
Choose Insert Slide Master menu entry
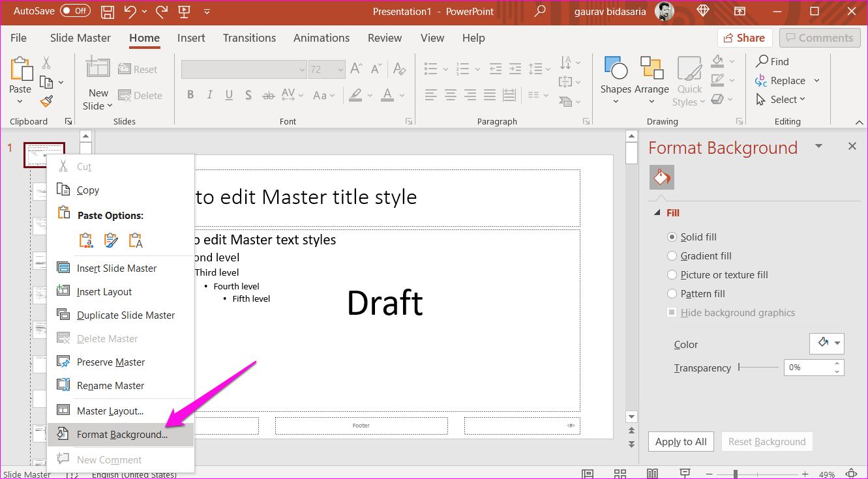(121, 268)
